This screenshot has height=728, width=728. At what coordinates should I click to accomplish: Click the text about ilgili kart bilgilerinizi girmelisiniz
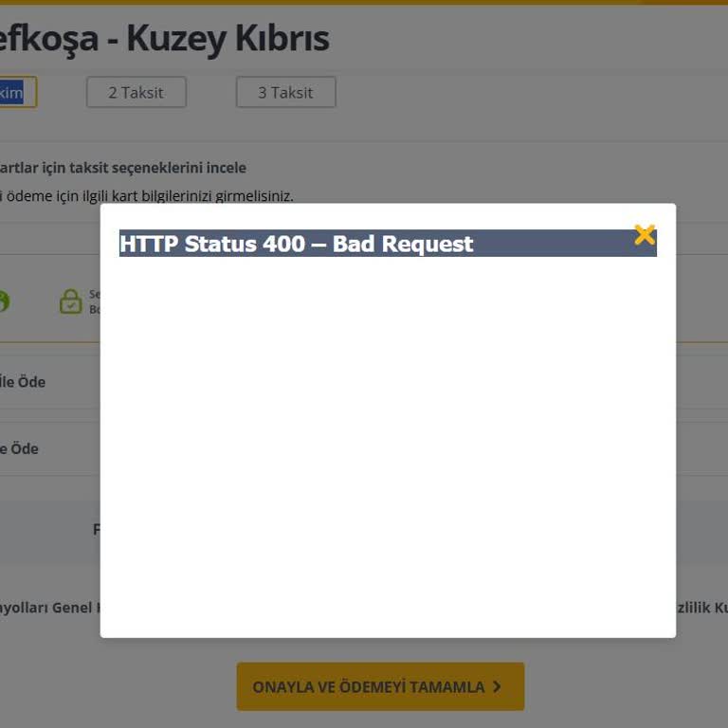click(147, 196)
